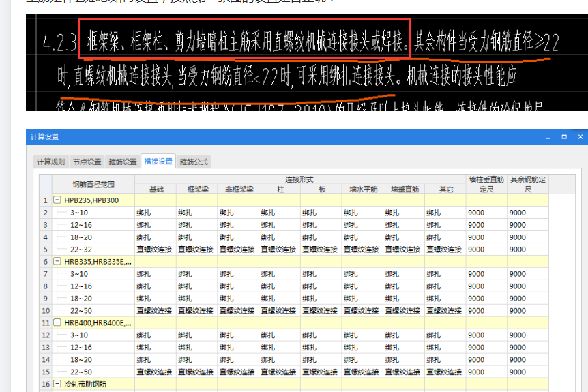This screenshot has width=588, height=392.
Task: Click the 其它 column header
Action: 445,190
